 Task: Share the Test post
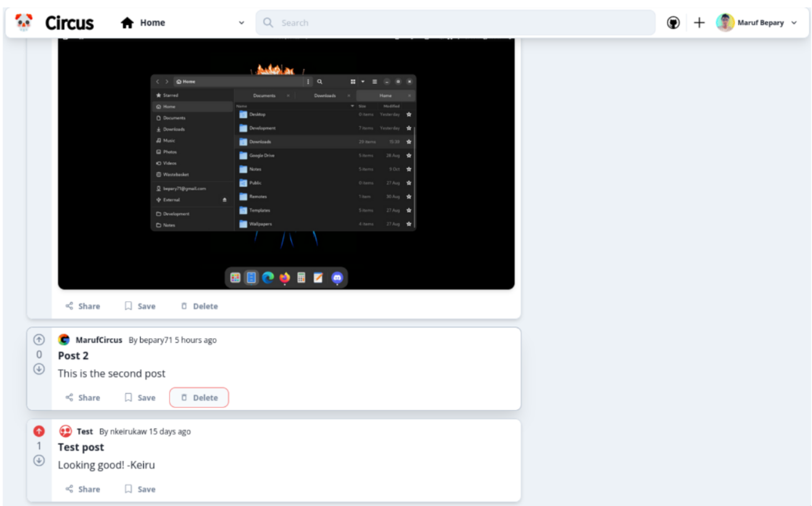83,489
